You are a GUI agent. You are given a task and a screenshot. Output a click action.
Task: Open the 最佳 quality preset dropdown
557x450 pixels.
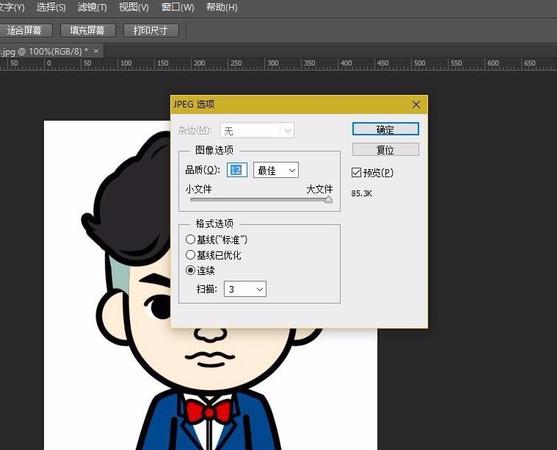pos(276,170)
